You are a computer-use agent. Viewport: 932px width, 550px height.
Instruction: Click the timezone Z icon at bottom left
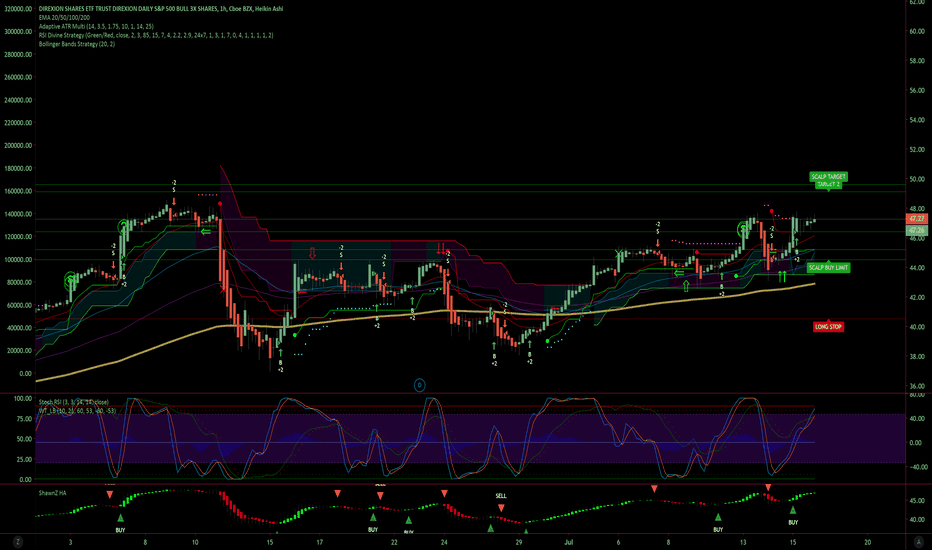point(18,542)
